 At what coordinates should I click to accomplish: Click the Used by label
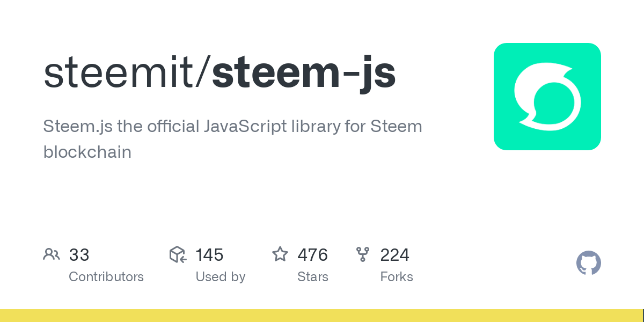point(220,277)
